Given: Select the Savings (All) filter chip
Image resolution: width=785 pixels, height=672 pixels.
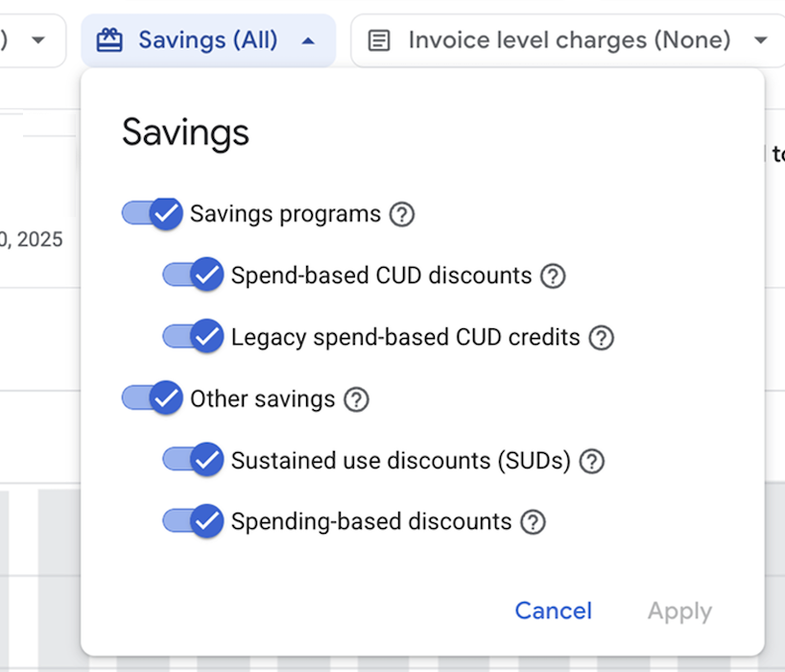Looking at the screenshot, I should [208, 39].
